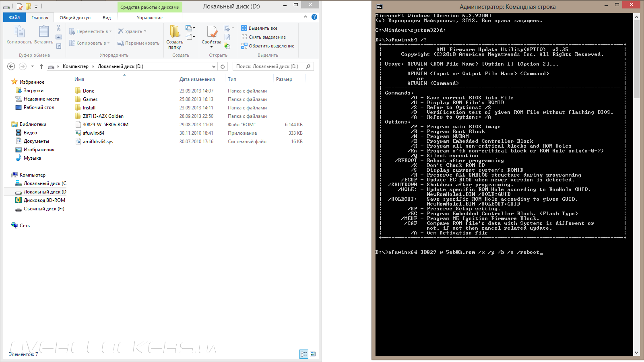The image size is (644, 362).
Task: Expand the Delete (Удалить) dropdown arrow
Action: [145, 31]
